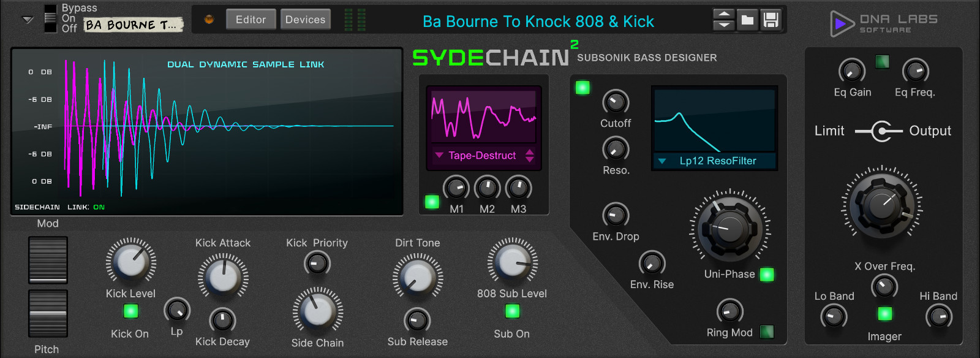This screenshot has height=358, width=980.
Task: Save patch with the floppy disk icon
Action: coord(771,20)
